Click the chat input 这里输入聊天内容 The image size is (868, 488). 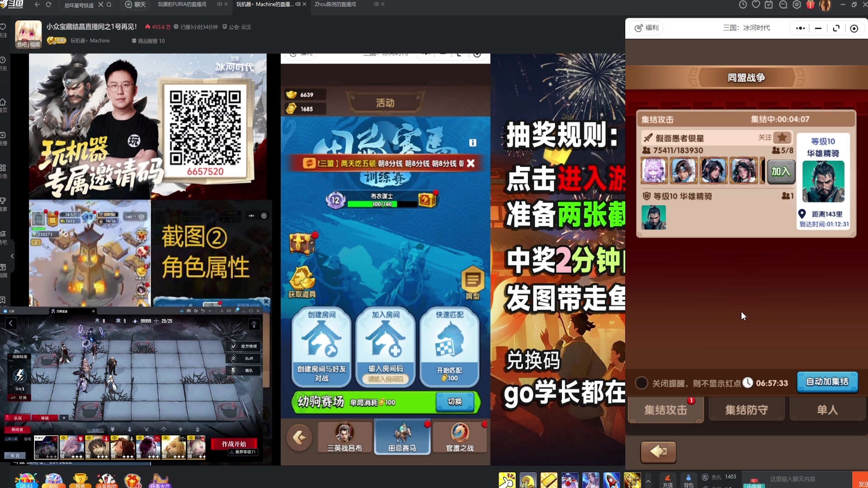pos(809,479)
